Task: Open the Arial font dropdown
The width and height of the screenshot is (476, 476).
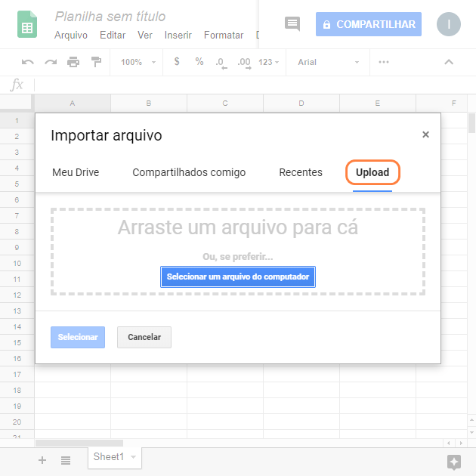Action: pos(328,62)
